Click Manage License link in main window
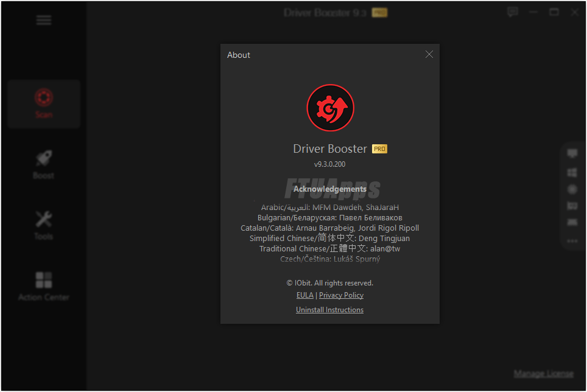The height and width of the screenshot is (392, 587). [543, 373]
